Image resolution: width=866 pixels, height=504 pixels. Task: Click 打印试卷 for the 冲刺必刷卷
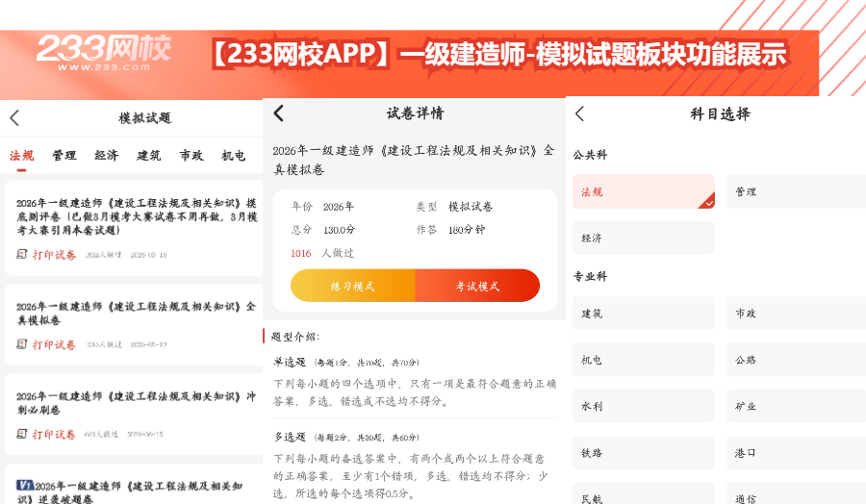54,435
